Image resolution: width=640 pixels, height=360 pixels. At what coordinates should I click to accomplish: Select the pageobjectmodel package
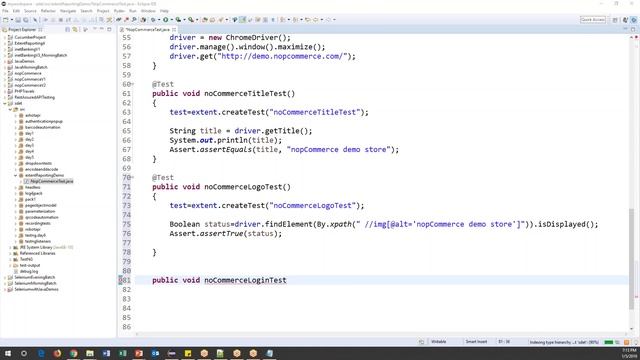coord(40,205)
